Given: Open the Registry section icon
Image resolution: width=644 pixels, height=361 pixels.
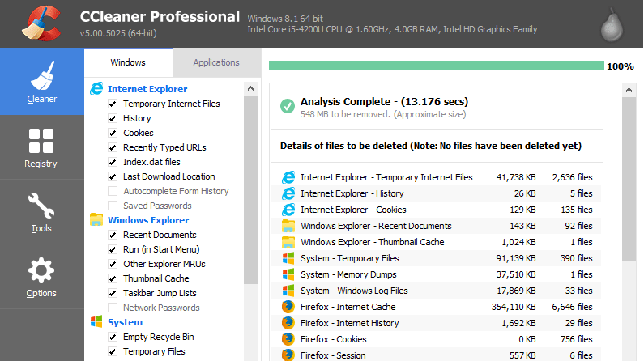Looking at the screenshot, I should [41, 141].
